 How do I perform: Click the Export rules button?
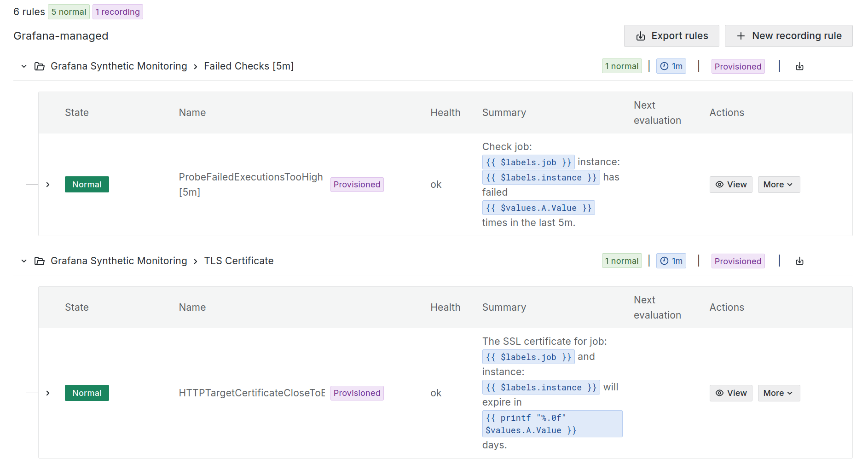tap(671, 36)
